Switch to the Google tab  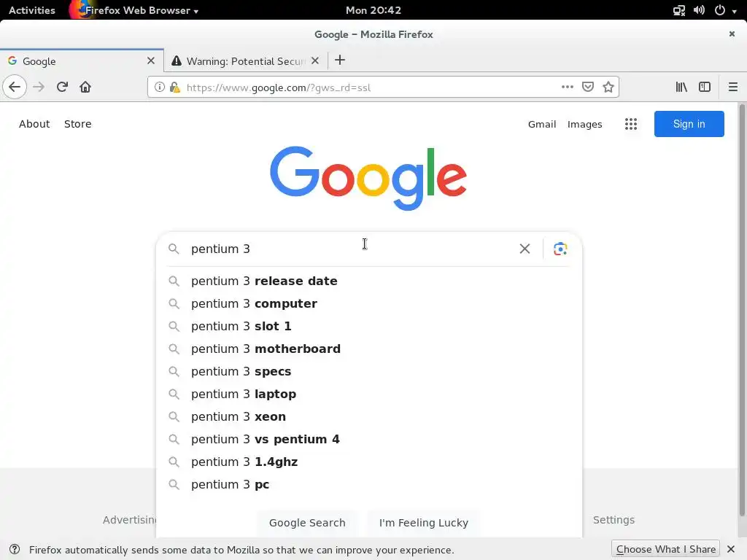point(82,61)
